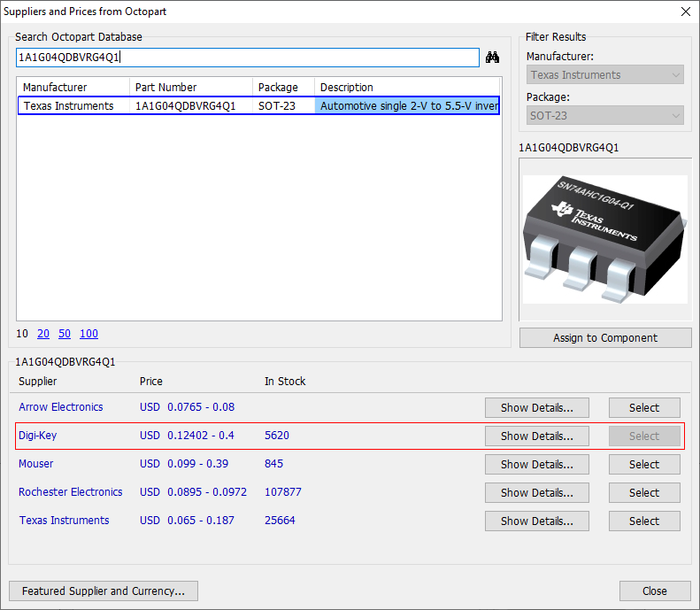Screen dimensions: 700x610
Task: Open the Mouser supplier link
Action: click(35, 464)
